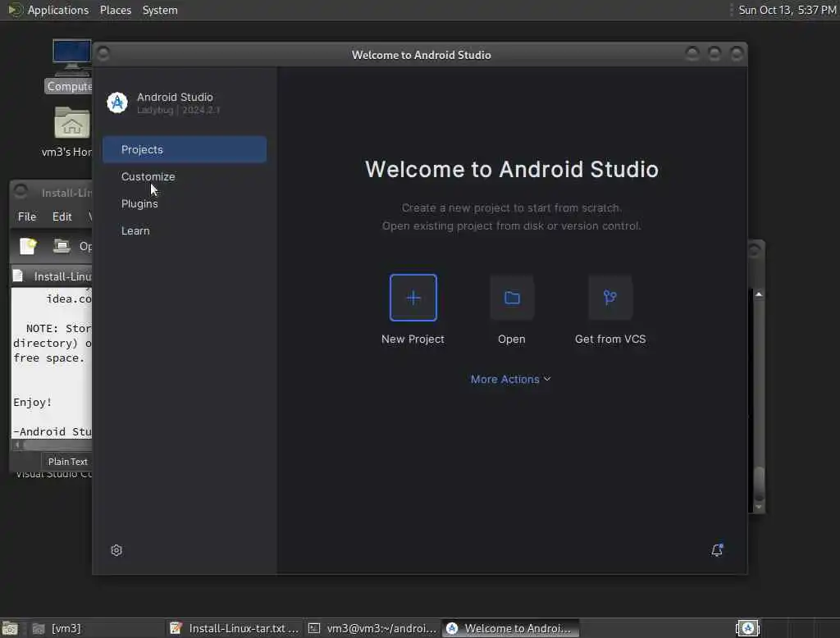Click the New Project plus icon
Viewport: 840px width, 638px height.
tap(413, 298)
